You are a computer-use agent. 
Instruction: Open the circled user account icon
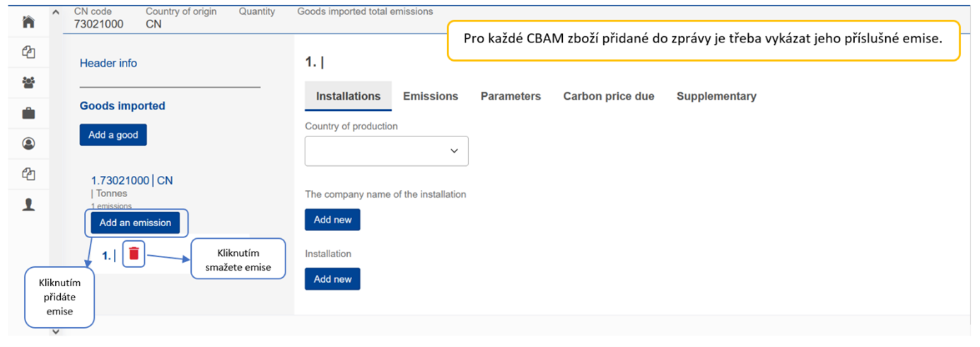coord(28,143)
